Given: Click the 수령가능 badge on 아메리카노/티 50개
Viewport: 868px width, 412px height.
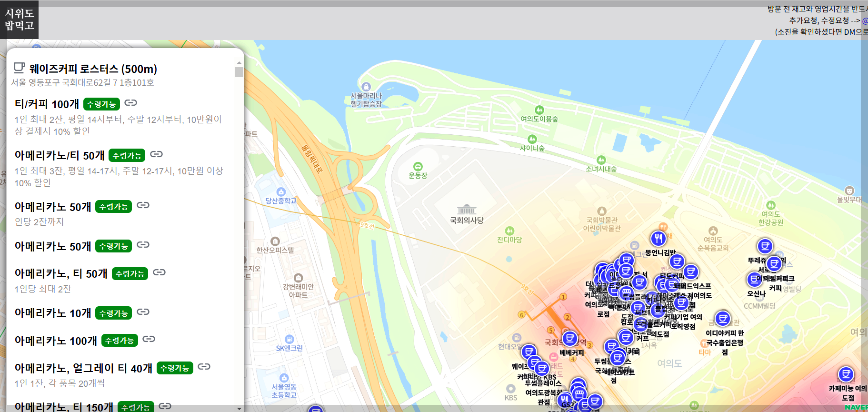Looking at the screenshot, I should pos(127,155).
